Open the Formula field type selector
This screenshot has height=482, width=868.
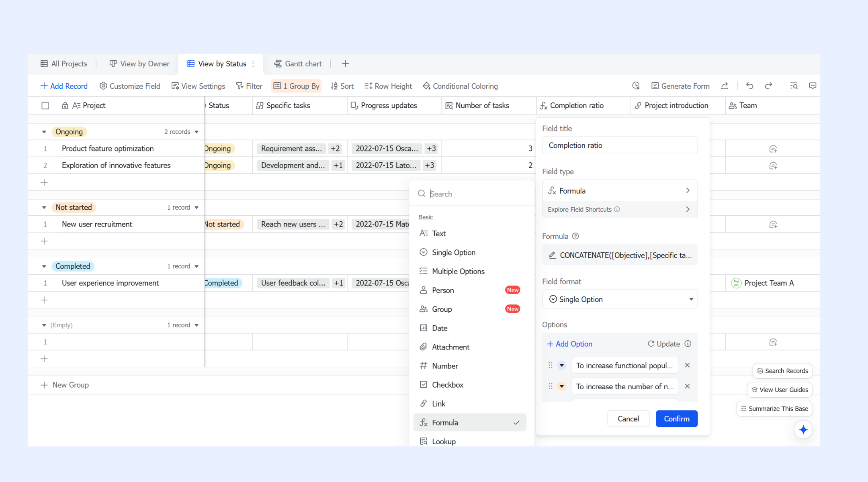(x=620, y=191)
